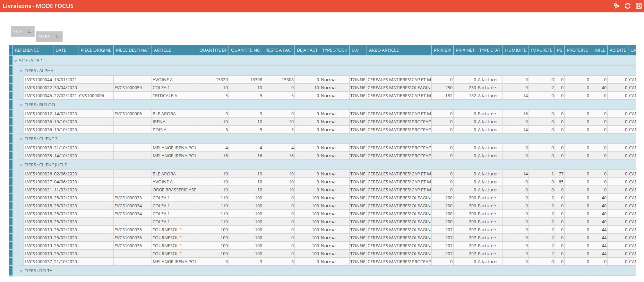
Task: Select the LVCS1000044 reference cell
Action: coord(38,80)
